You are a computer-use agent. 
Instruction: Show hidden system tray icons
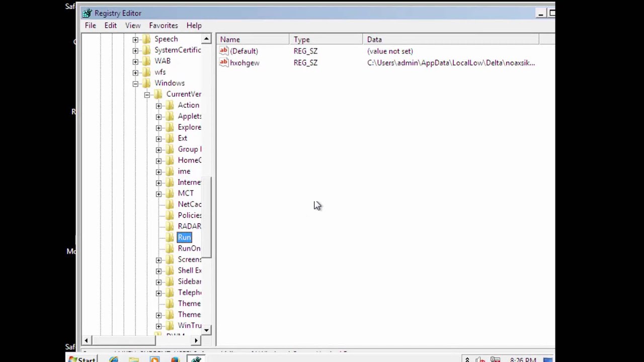(x=467, y=359)
